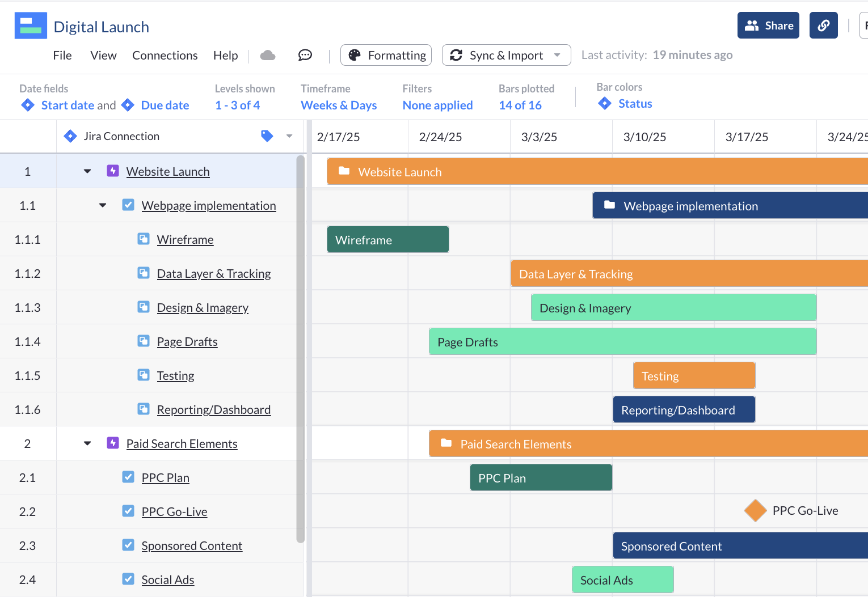Open the comments chat bubble icon

(305, 55)
